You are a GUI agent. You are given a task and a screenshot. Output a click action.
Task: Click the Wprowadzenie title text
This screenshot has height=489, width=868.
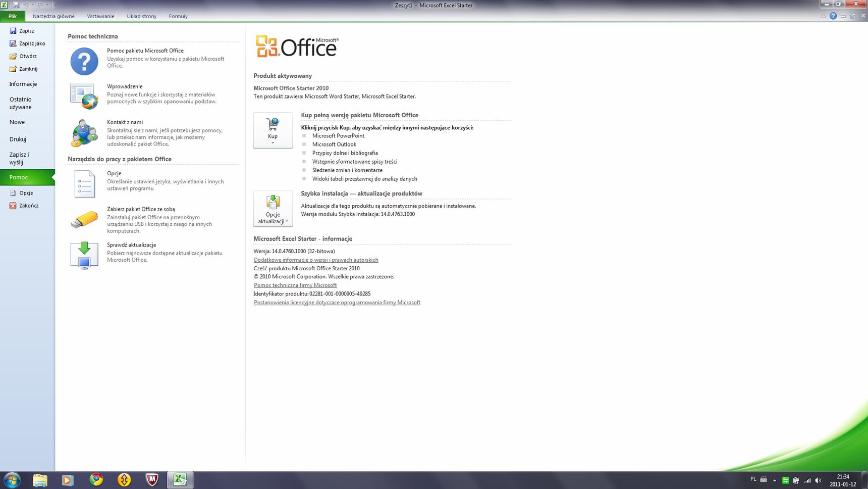tap(125, 86)
